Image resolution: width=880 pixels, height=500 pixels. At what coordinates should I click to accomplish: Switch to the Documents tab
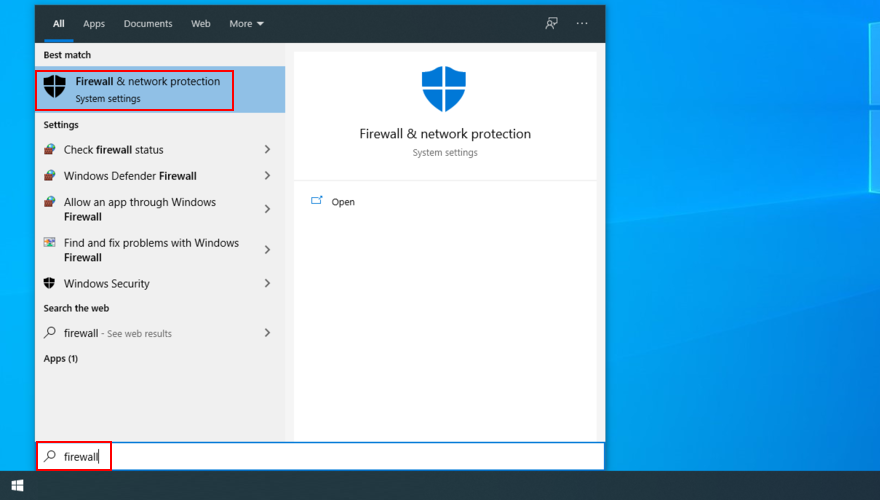(x=148, y=23)
